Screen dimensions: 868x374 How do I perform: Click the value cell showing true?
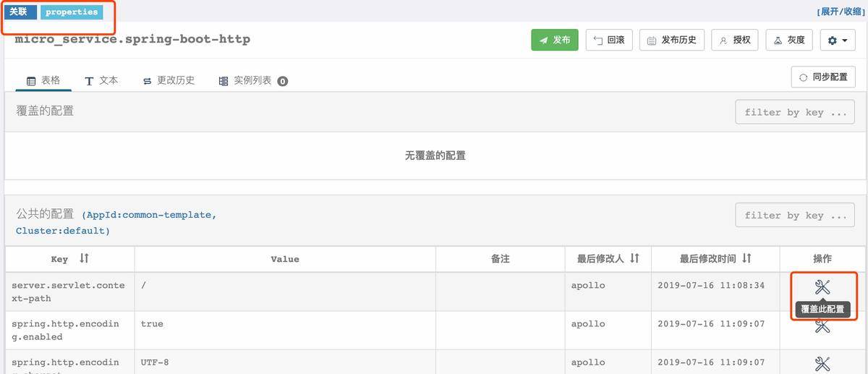pos(285,331)
